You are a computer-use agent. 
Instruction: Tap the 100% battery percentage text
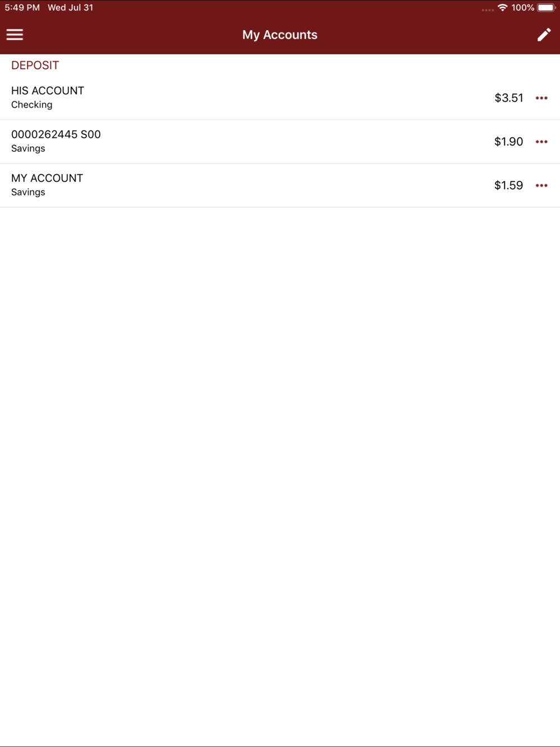(522, 8)
